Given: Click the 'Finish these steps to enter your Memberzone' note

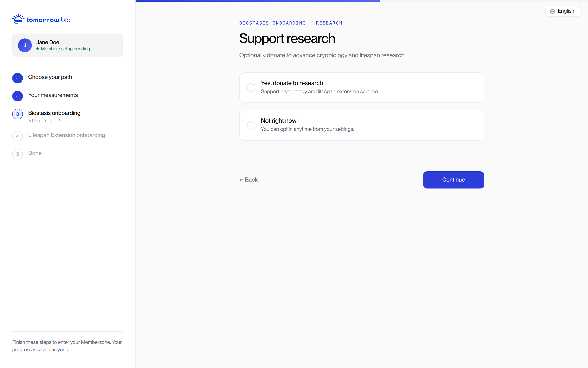Looking at the screenshot, I should point(67,346).
